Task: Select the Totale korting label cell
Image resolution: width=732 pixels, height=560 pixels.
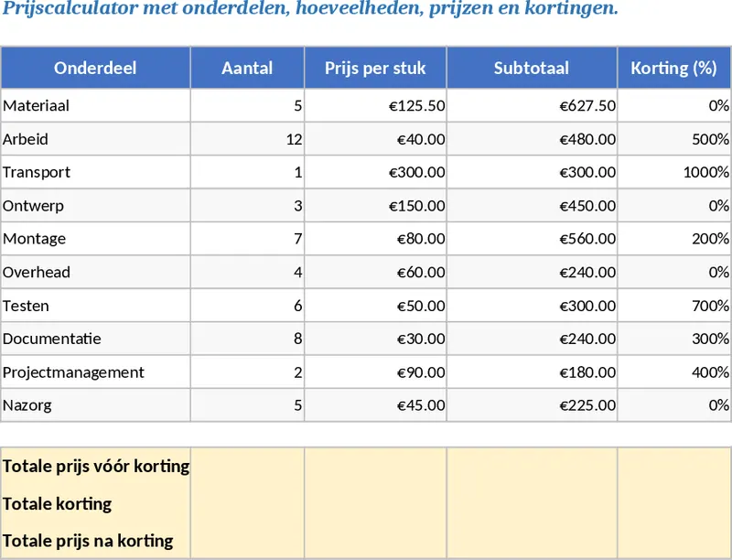Action: coord(95,503)
